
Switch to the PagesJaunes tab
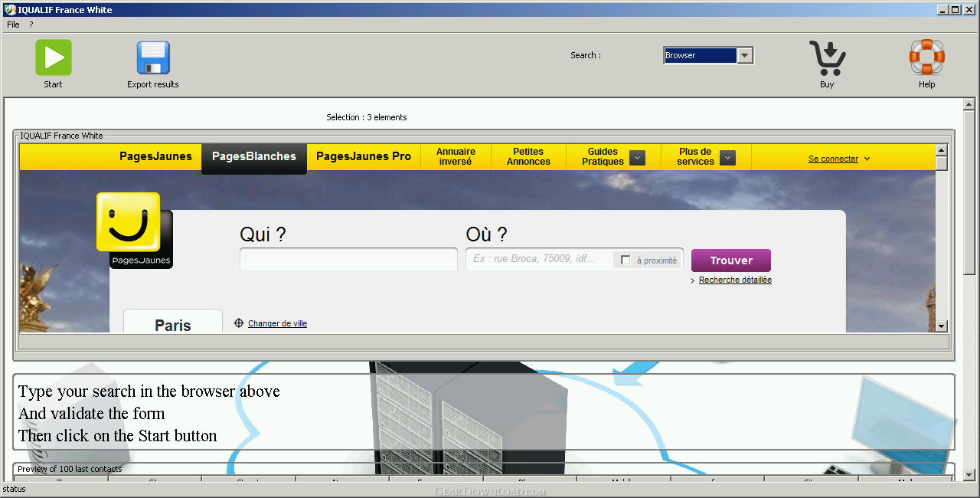155,156
